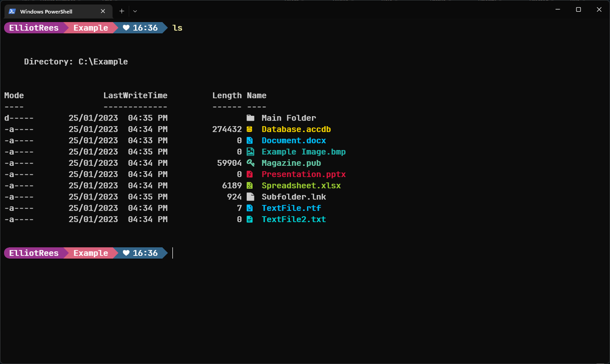This screenshot has width=610, height=364.
Task: Click the Document.docx file name
Action: click(294, 140)
